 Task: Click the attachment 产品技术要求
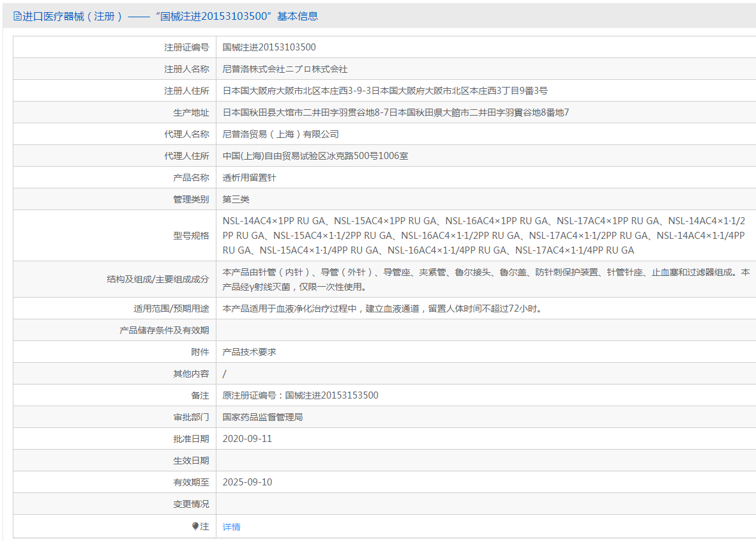(x=249, y=352)
